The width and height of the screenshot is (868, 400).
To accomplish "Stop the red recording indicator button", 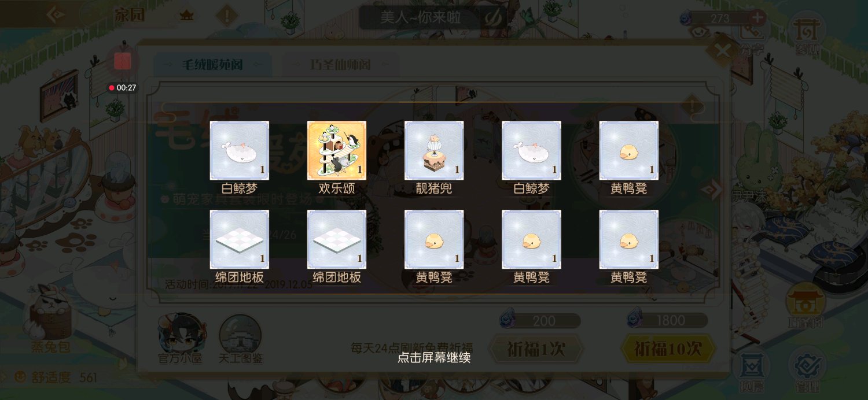I will [x=123, y=61].
